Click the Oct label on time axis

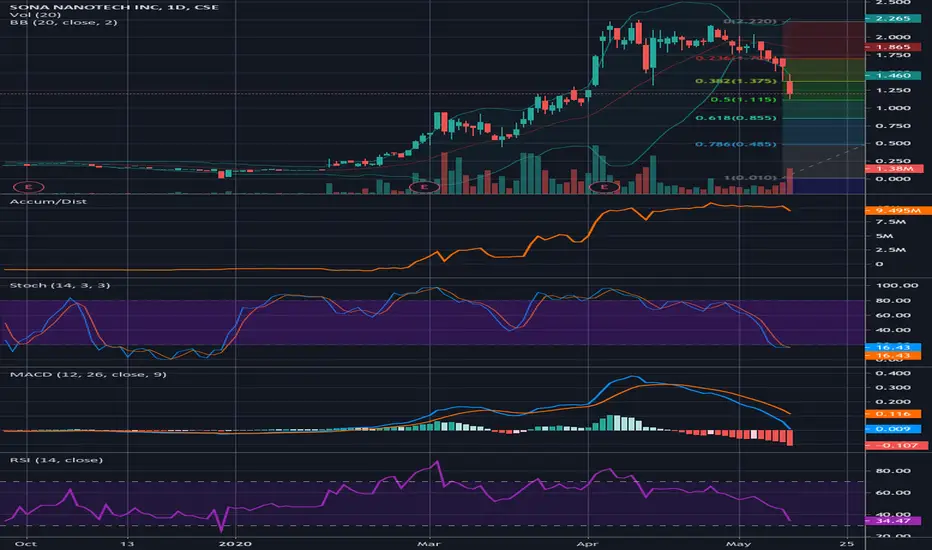point(24,543)
